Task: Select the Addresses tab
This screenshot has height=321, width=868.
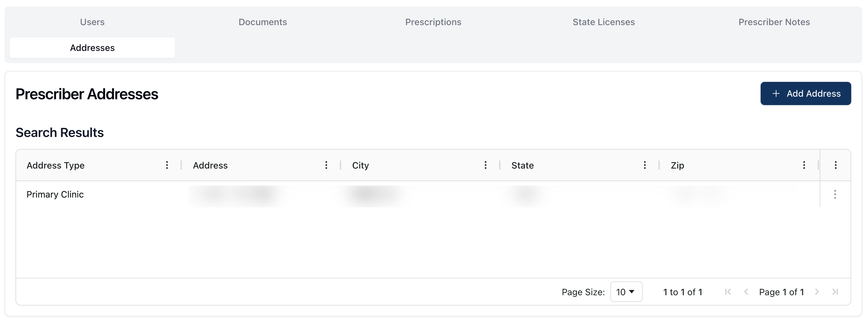Action: pyautogui.click(x=92, y=48)
